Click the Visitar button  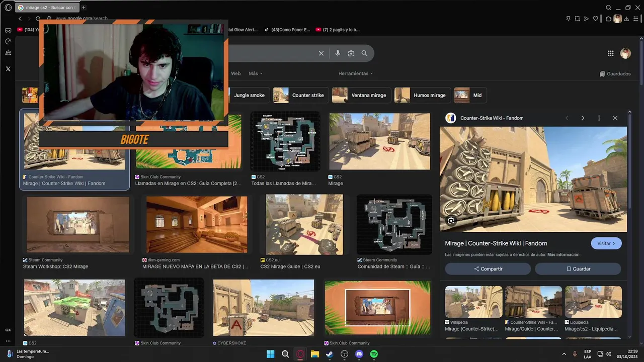(606, 243)
